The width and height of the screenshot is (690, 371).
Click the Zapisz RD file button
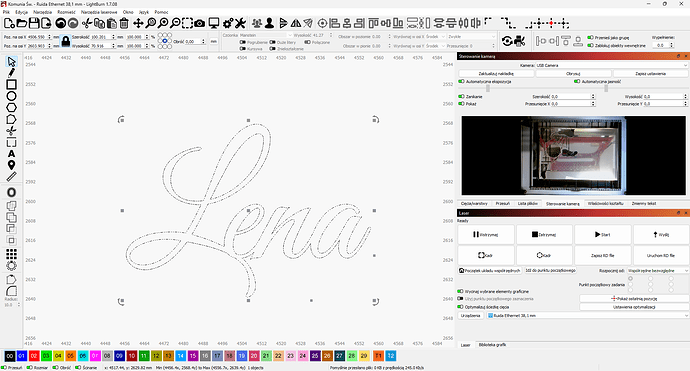click(602, 255)
